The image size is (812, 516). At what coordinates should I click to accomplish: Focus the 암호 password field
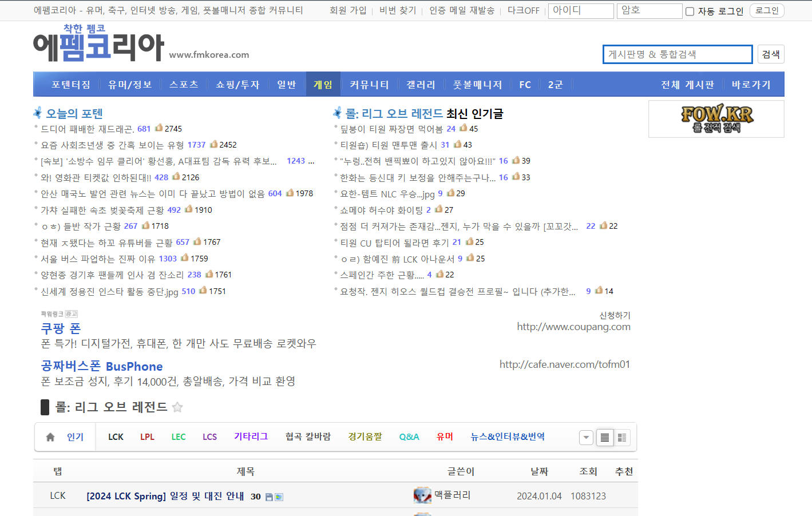click(649, 11)
